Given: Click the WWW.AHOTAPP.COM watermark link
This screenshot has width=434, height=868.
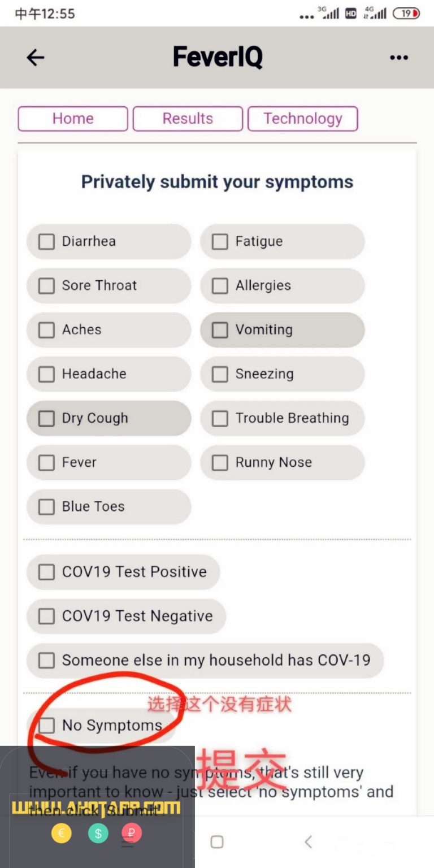Looking at the screenshot, I should (96, 808).
